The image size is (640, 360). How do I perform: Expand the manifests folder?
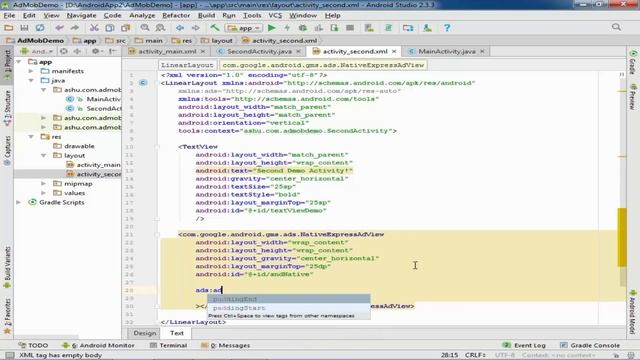coord(31,71)
